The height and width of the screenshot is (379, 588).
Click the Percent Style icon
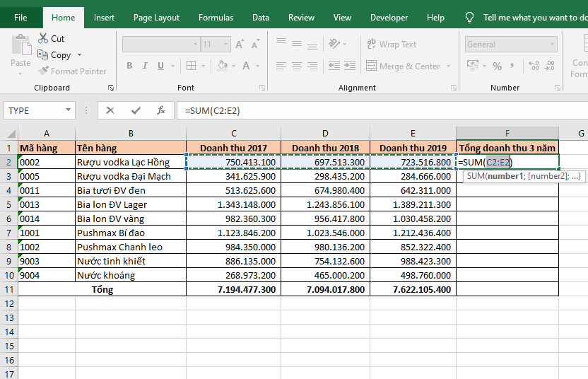click(x=498, y=66)
